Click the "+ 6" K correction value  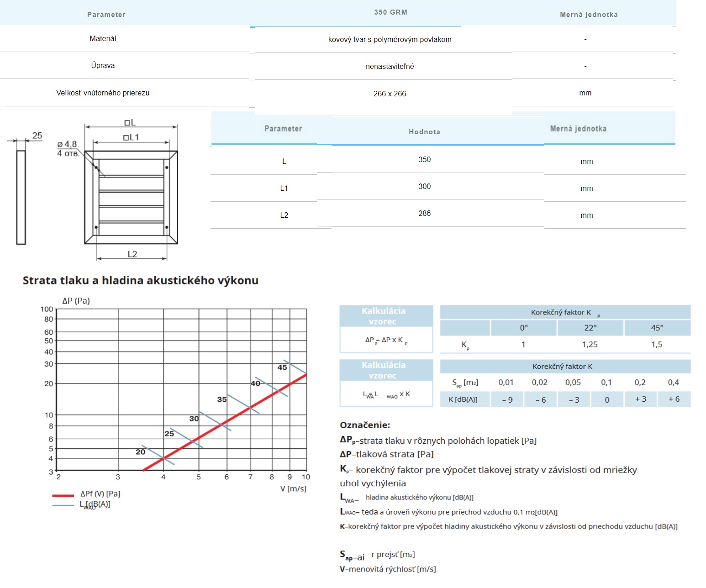674,399
